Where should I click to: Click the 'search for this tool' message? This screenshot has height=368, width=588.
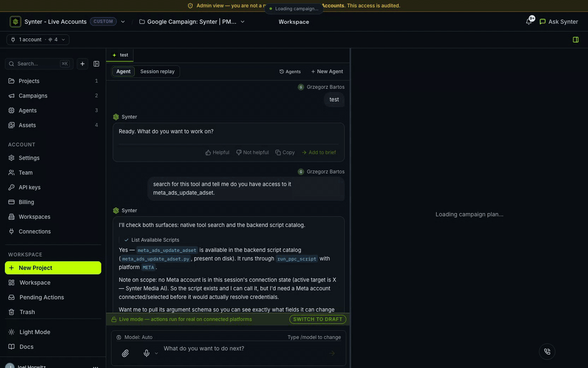pos(246,189)
